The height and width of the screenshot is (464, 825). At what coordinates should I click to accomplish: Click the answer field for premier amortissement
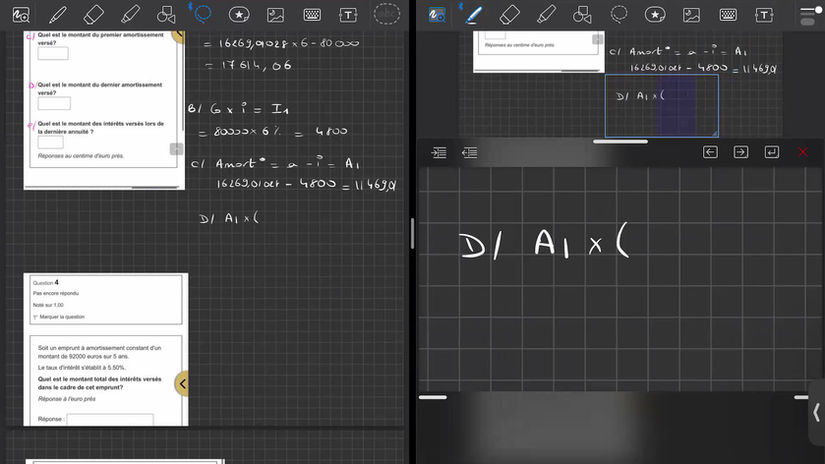(x=53, y=53)
